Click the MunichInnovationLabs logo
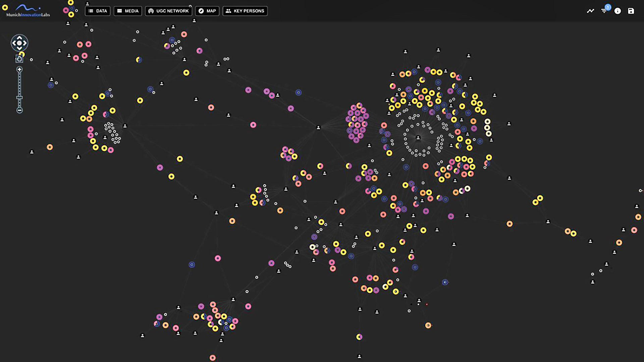The height and width of the screenshot is (362, 644). 28,11
